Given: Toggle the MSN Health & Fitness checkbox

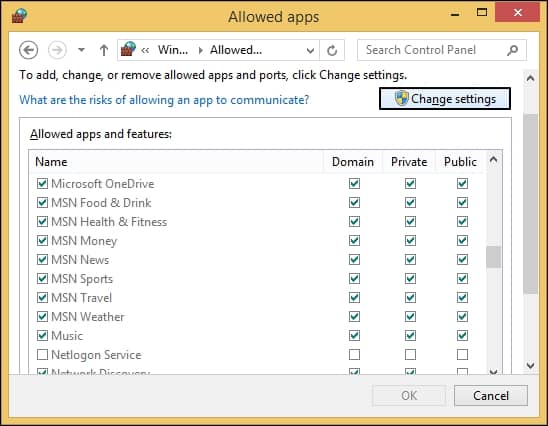Looking at the screenshot, I should tap(42, 222).
